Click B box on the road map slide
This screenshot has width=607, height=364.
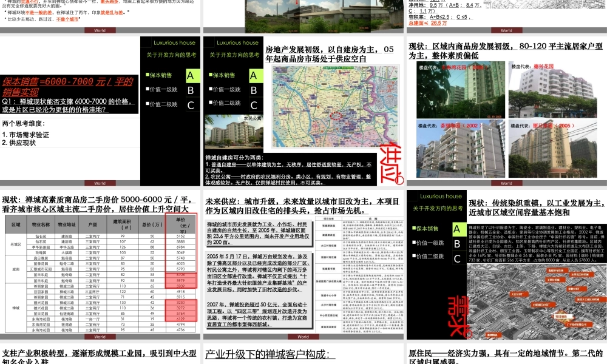point(256,90)
